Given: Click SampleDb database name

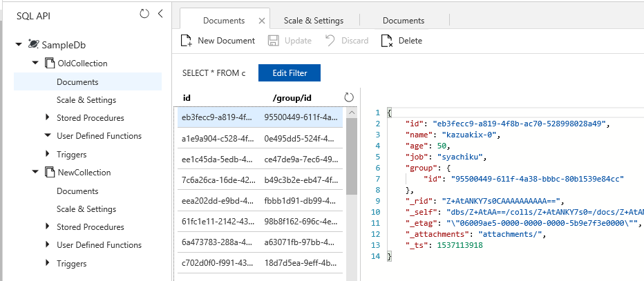Looking at the screenshot, I should tap(64, 45).
